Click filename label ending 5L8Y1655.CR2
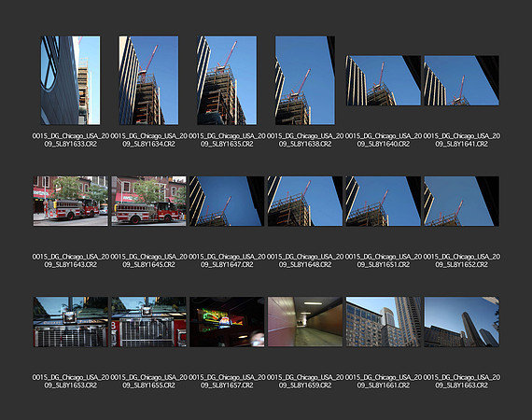Viewport: 532px width, 420px height. [148, 382]
